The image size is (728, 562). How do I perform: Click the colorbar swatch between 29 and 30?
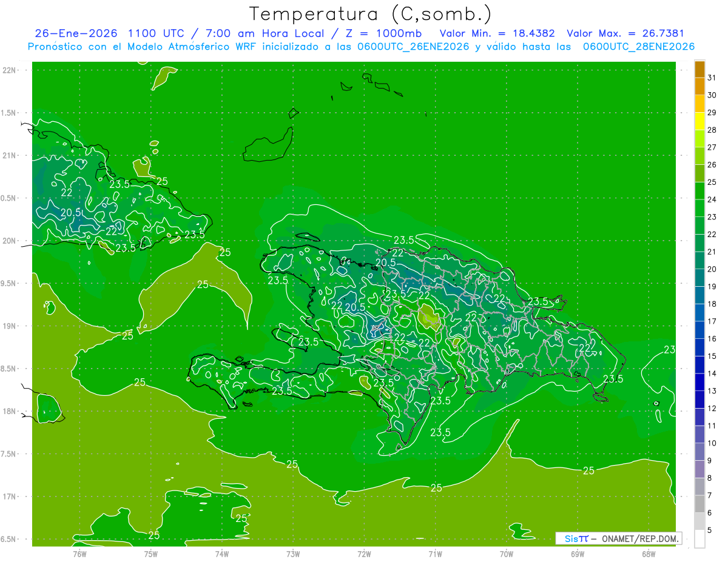tap(699, 104)
